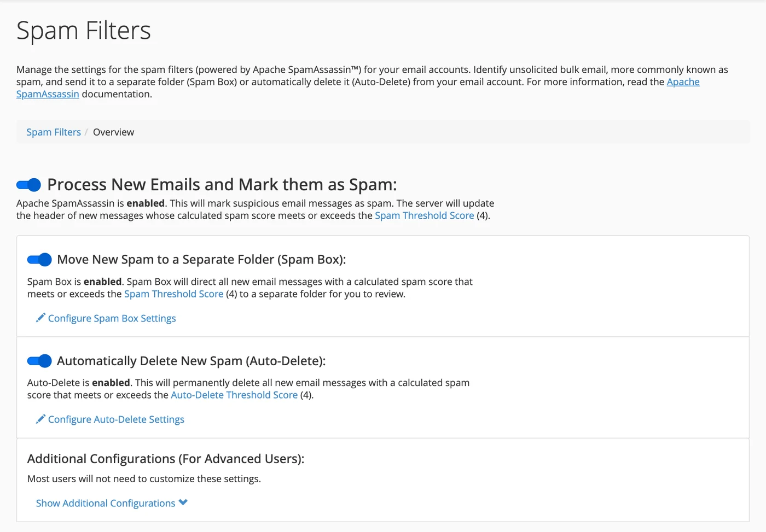Turn off Automatically Delete New Spam switch
The width and height of the screenshot is (766, 532).
point(39,361)
